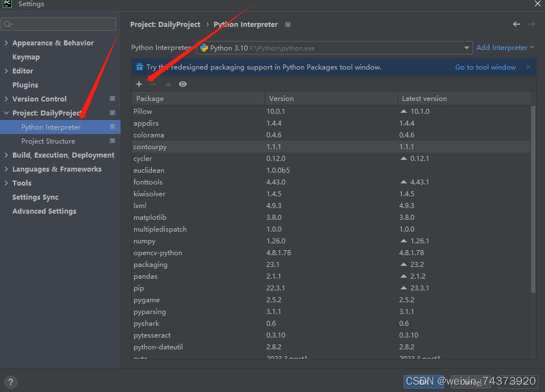Click the project-level icon beside Project Structure

[x=112, y=141]
